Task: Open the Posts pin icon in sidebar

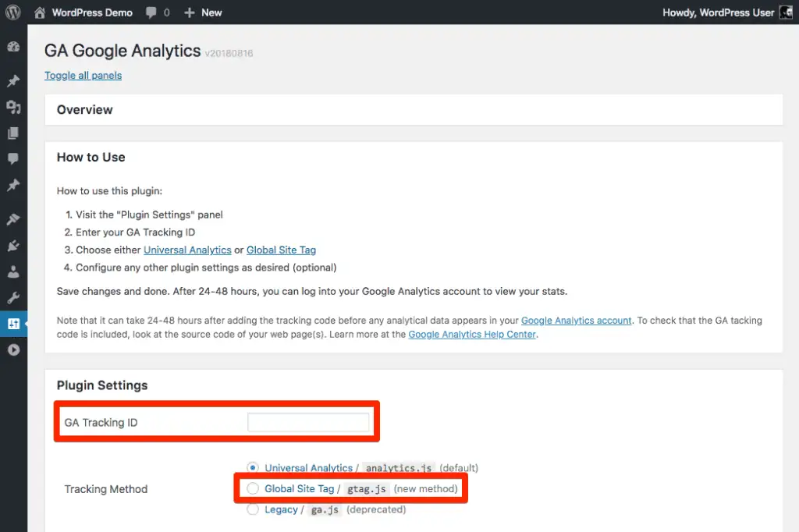Action: point(12,80)
